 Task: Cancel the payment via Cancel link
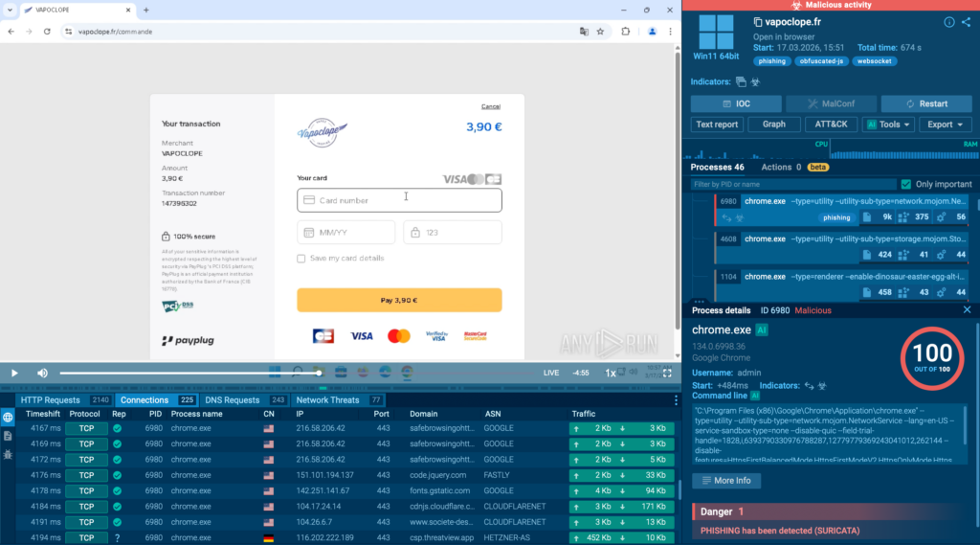491,106
